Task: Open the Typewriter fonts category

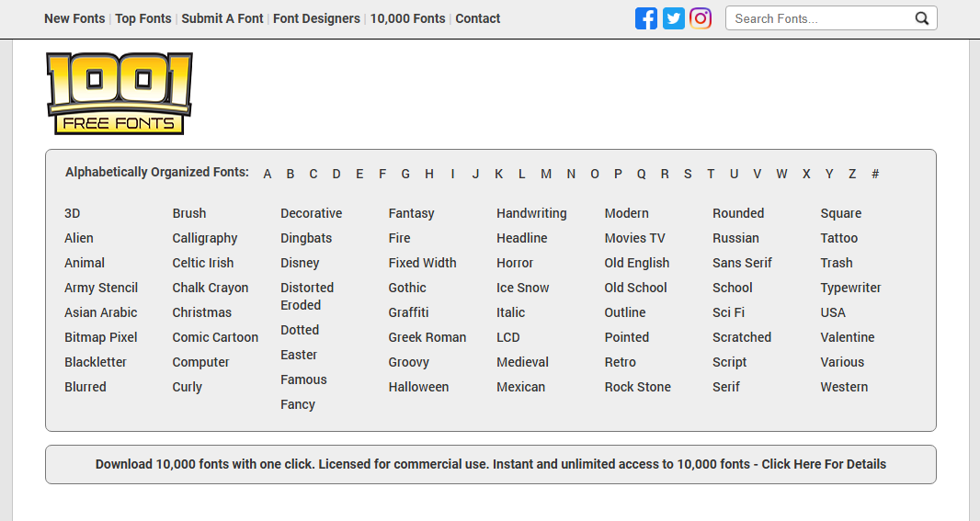Action: click(850, 288)
